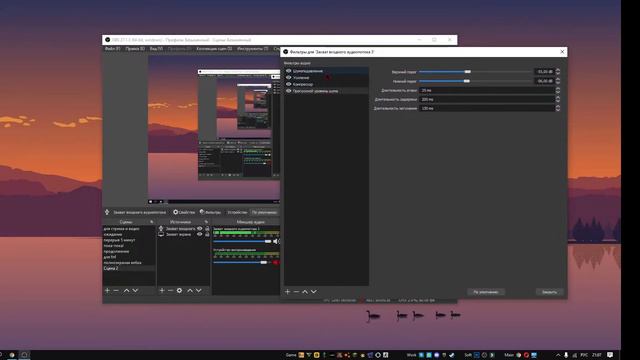Toggle visibility of the Компрессор filter

click(289, 84)
